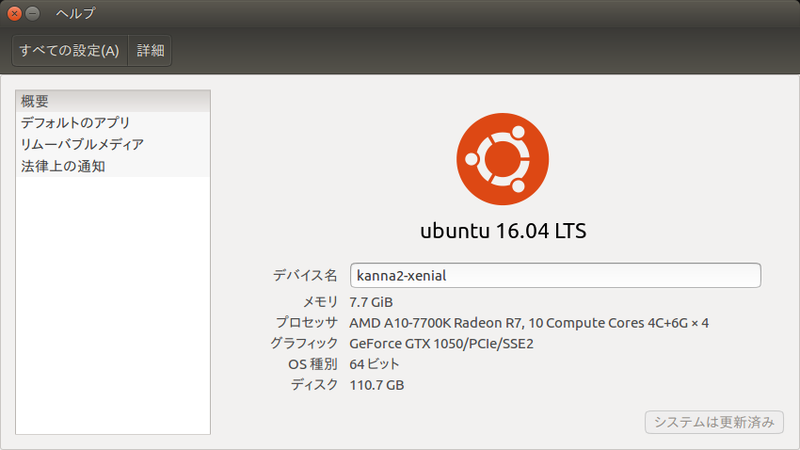Viewport: 800px width, 450px height.
Task: Click the グラフィック label
Action: [304, 343]
